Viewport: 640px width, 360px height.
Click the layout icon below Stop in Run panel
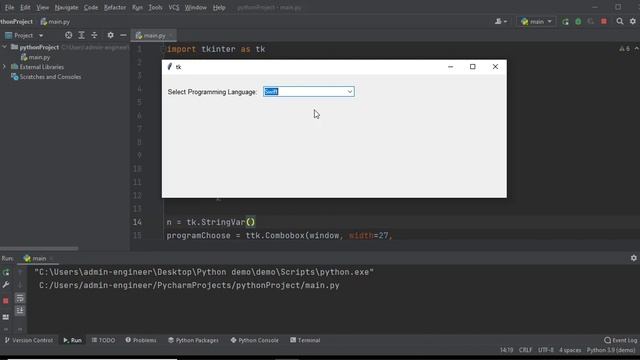pos(6,317)
